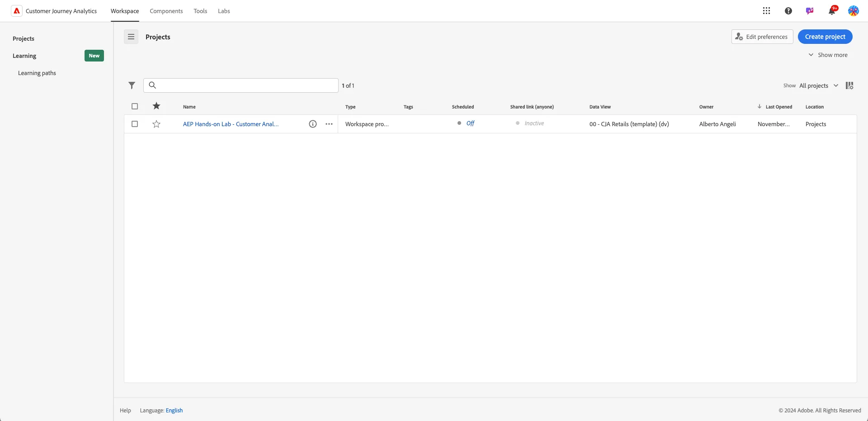Click the Create project button

(x=825, y=37)
